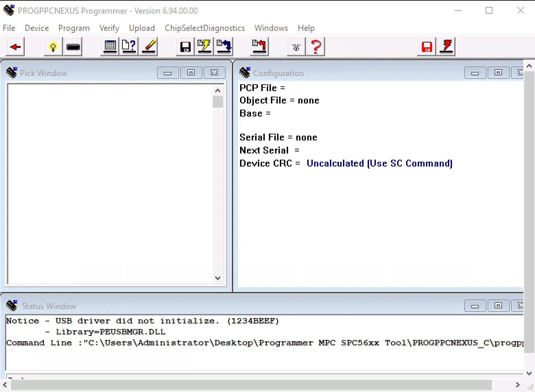Click the memory grid module icon
Screen dimensions: 535x392
110,47
